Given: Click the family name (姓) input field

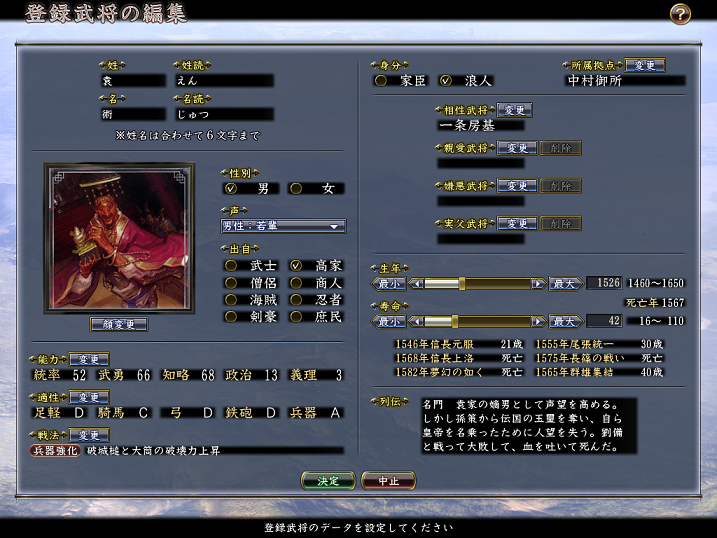Looking at the screenshot, I should 132,80.
